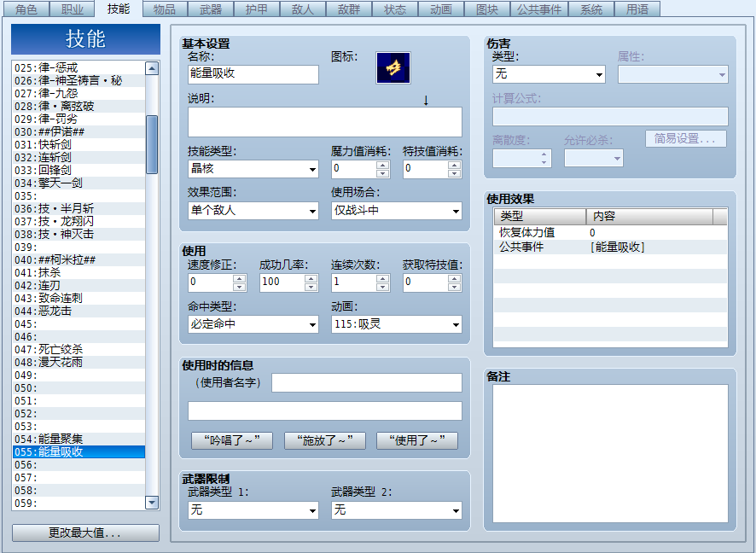This screenshot has height=553, width=756.
Task: Increase 魔力值消耗 with the up arrow
Action: click(383, 165)
